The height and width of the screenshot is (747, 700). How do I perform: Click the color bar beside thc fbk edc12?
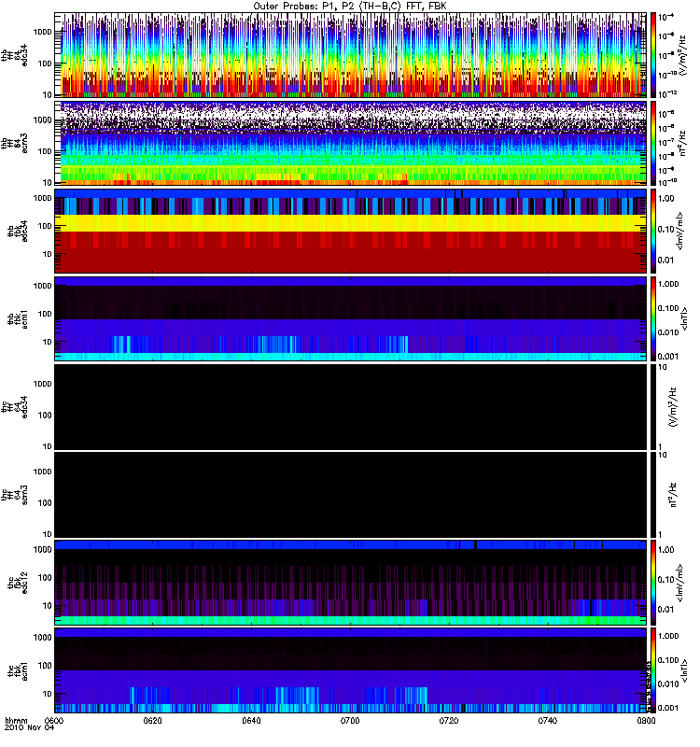pyautogui.click(x=652, y=582)
